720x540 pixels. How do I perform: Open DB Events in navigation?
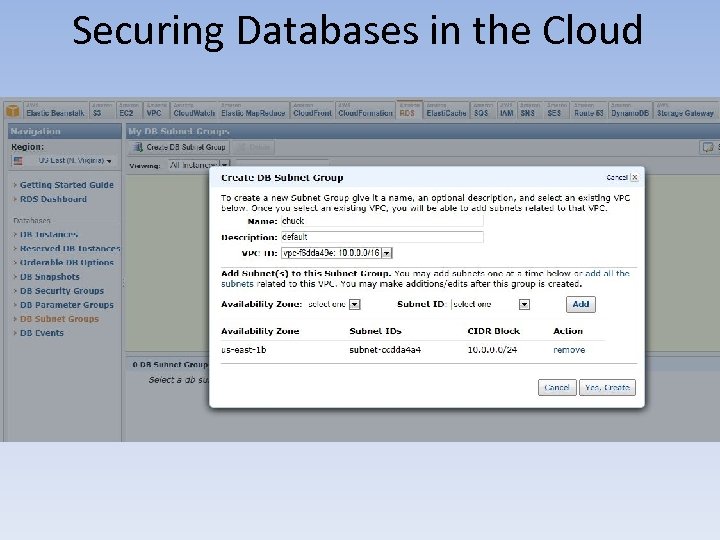point(42,333)
